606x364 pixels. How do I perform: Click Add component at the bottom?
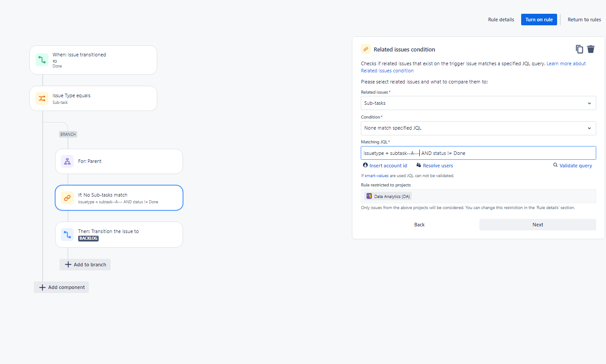click(61, 287)
